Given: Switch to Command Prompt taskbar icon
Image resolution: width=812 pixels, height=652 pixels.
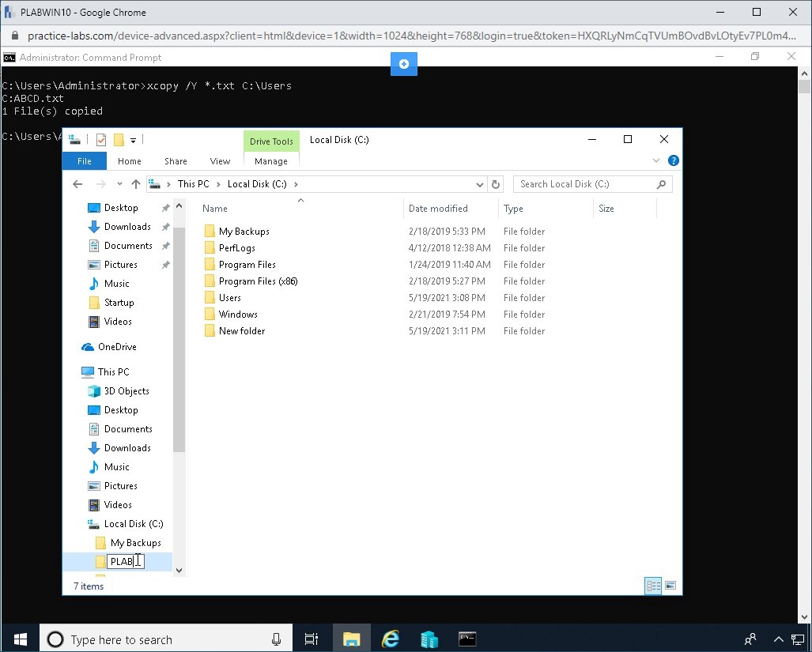Looking at the screenshot, I should coord(467,639).
